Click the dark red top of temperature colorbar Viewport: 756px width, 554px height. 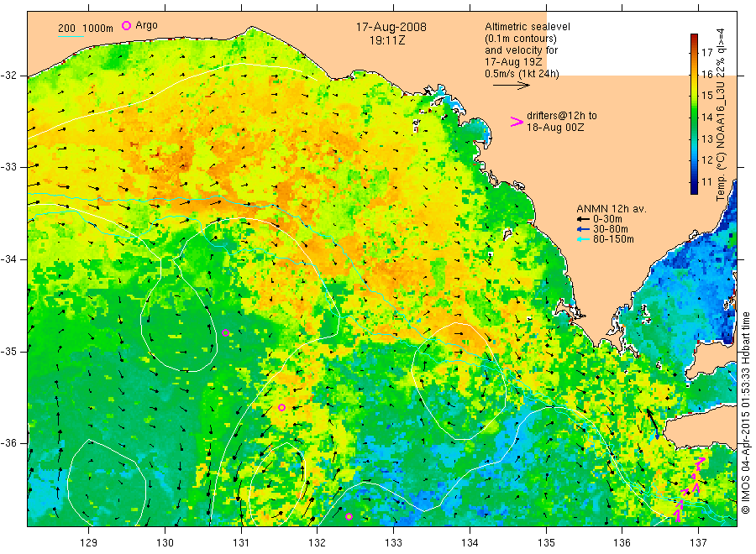point(694,37)
